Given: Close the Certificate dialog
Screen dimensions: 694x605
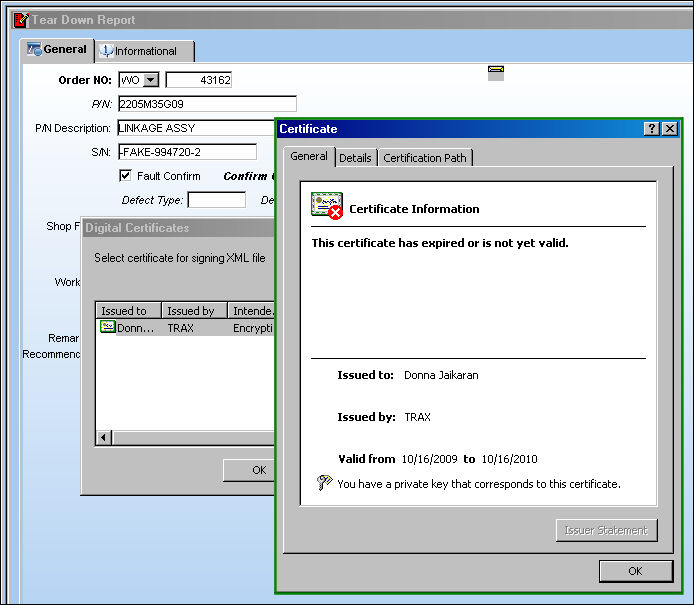Looking at the screenshot, I should pyautogui.click(x=670, y=129).
